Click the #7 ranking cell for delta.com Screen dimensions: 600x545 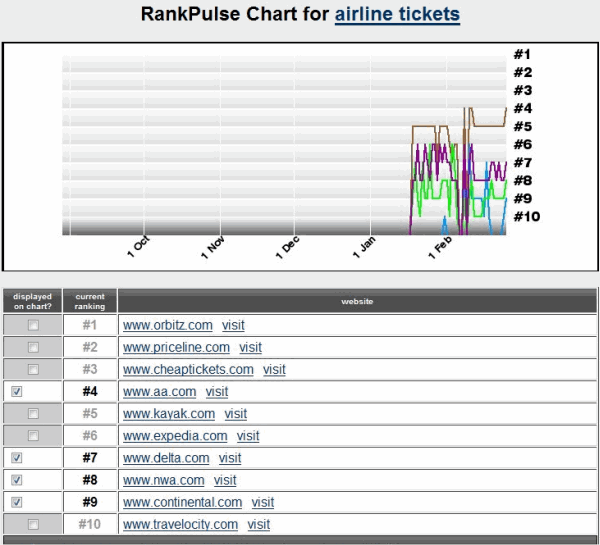point(90,458)
